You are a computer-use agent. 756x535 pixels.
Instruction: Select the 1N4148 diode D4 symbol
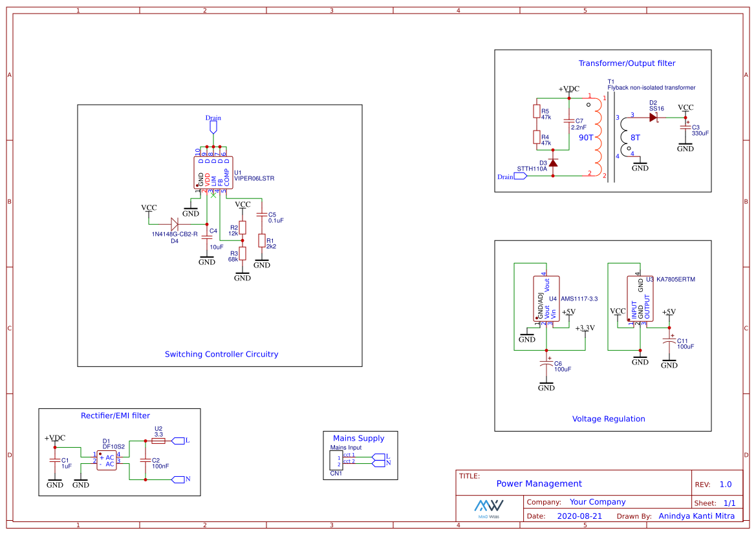pos(175,224)
